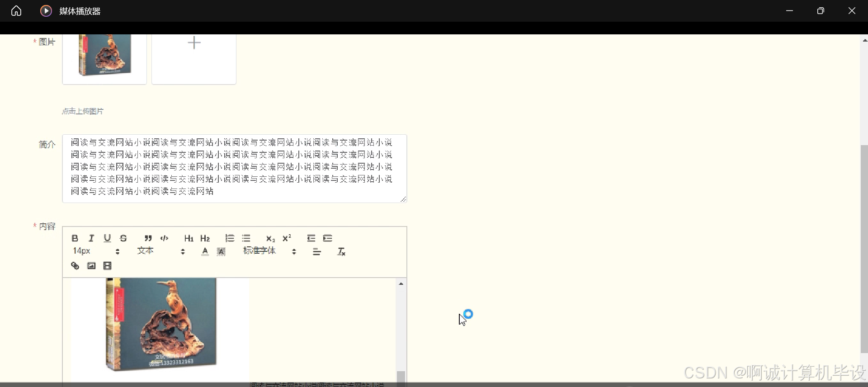The height and width of the screenshot is (387, 868).
Task: Click inside the 简介 text area
Action: 235,168
